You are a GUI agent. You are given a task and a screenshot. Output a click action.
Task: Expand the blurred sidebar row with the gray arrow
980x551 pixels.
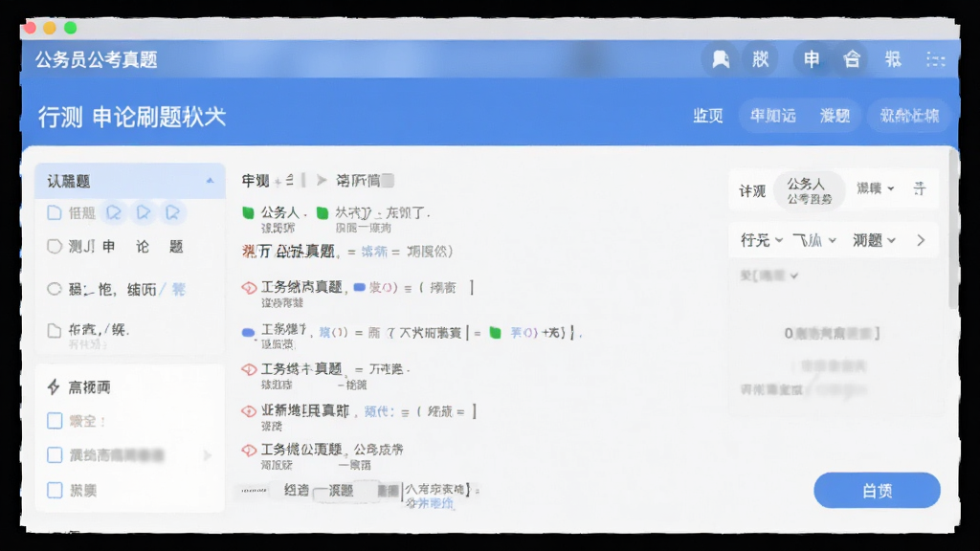(208, 455)
